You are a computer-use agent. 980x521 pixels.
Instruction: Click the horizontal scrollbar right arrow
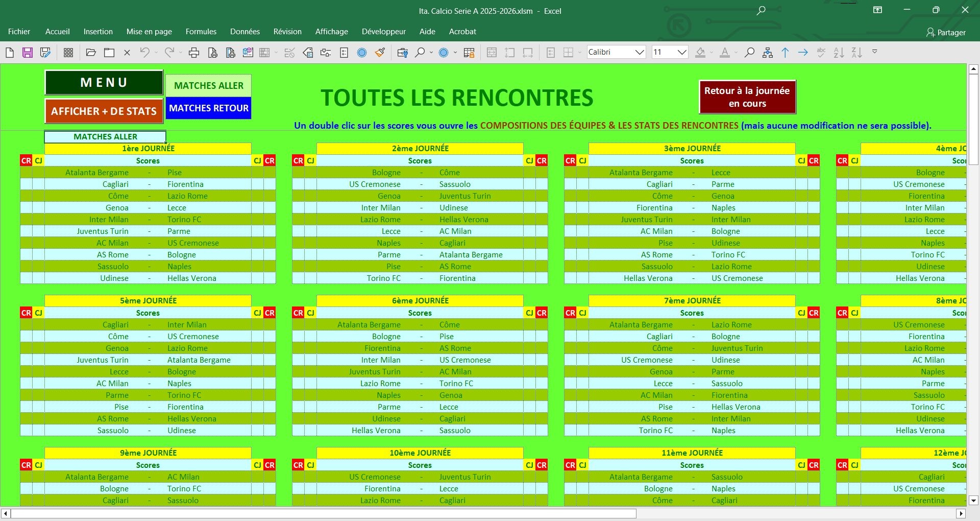tap(961, 513)
